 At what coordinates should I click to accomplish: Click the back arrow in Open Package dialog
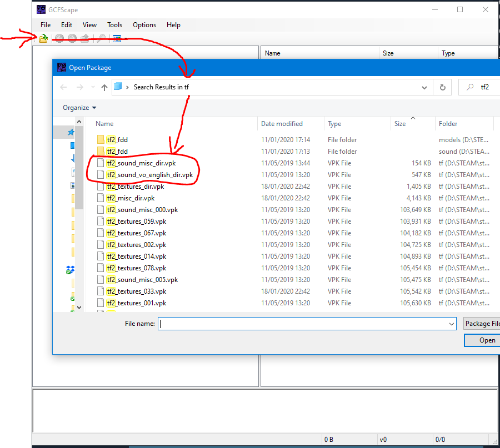(x=63, y=87)
